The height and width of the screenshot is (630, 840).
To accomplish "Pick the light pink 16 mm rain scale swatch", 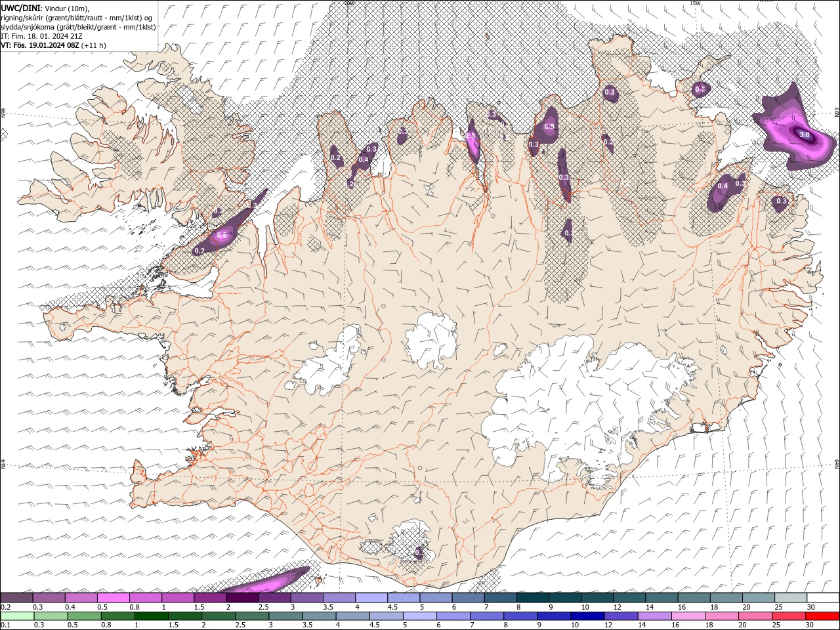I will (x=688, y=616).
